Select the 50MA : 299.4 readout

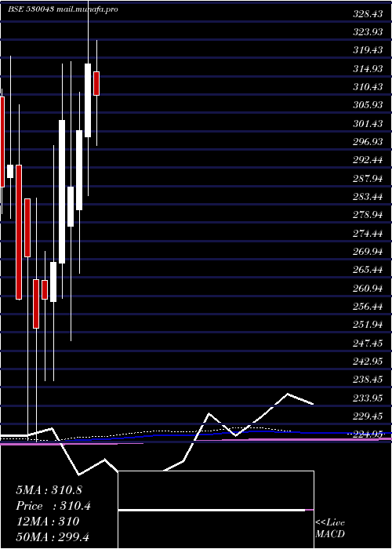coord(52,537)
